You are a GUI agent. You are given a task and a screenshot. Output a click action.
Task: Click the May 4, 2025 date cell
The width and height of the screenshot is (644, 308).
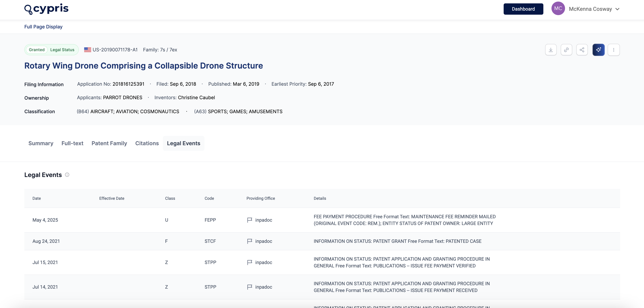45,220
